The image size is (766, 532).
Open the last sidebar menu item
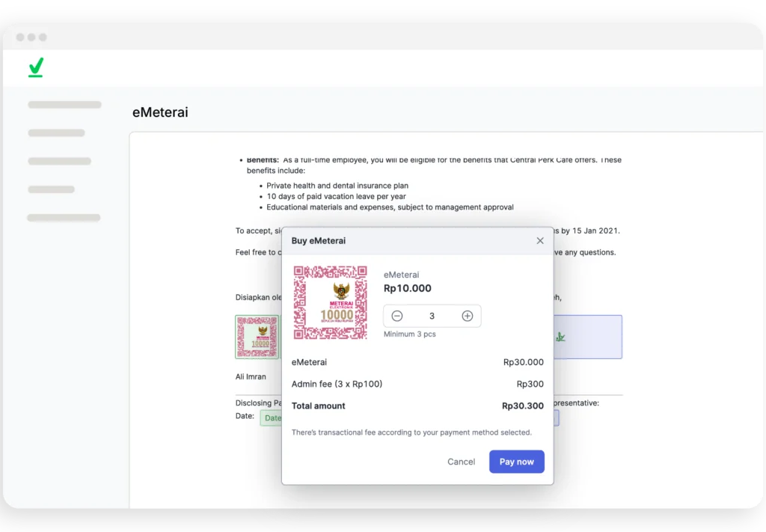pyautogui.click(x=64, y=218)
